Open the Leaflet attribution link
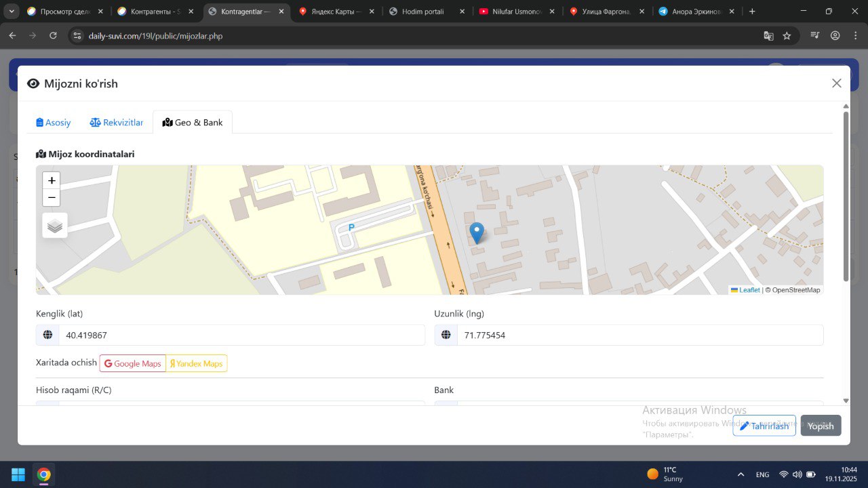This screenshot has width=868, height=488. click(745, 290)
